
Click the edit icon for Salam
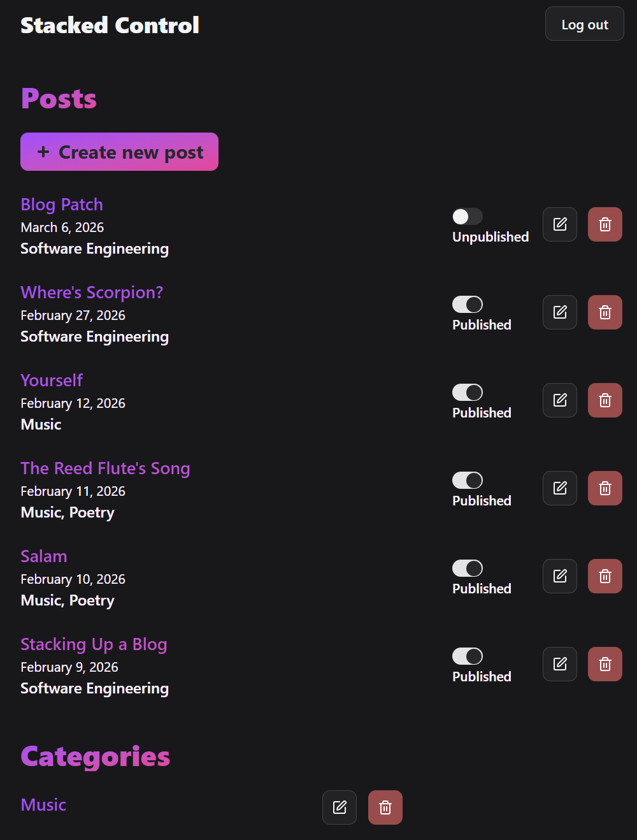click(x=559, y=576)
